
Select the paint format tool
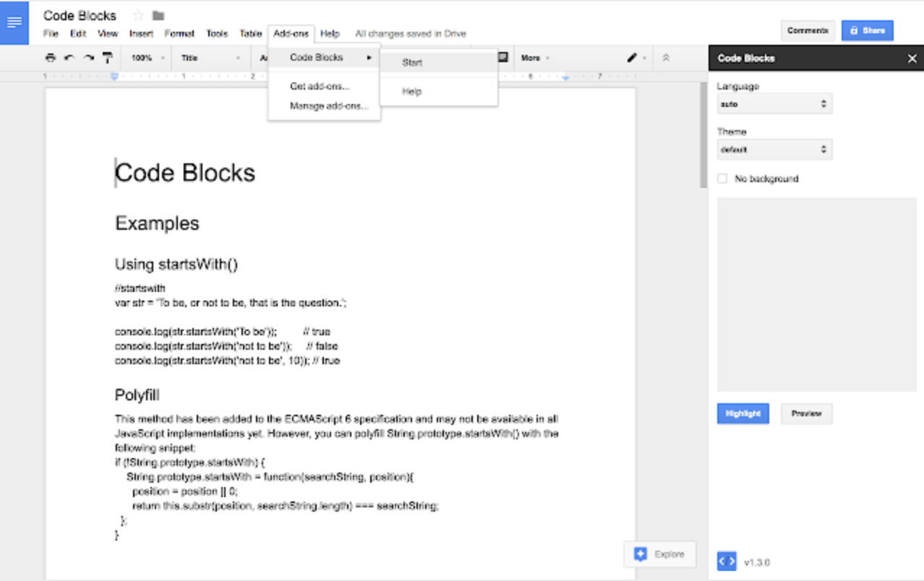[x=108, y=58]
